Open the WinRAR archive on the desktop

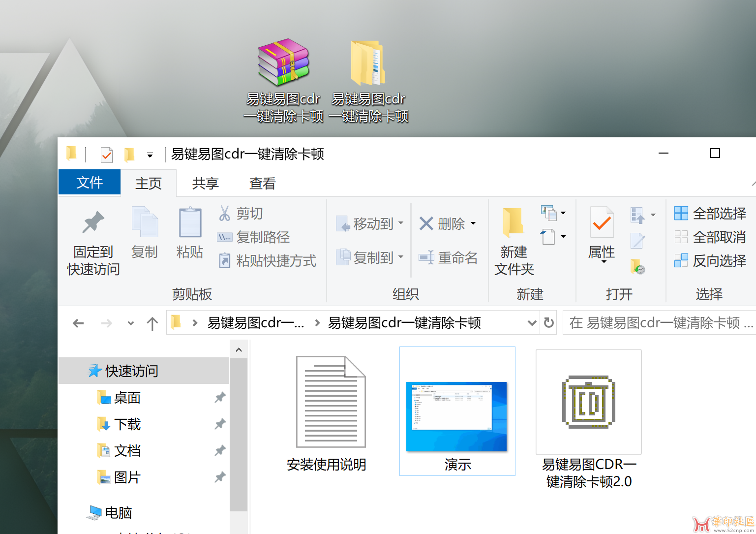[283, 63]
